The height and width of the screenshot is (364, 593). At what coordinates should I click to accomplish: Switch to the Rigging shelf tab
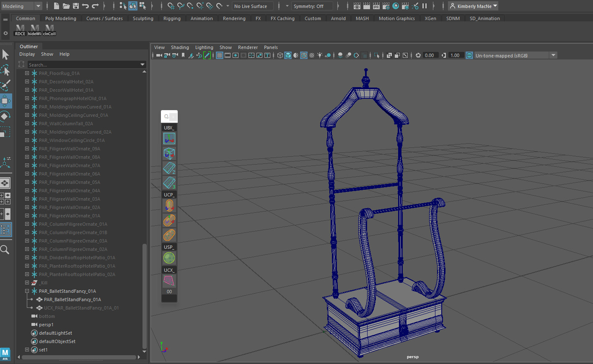(172, 18)
